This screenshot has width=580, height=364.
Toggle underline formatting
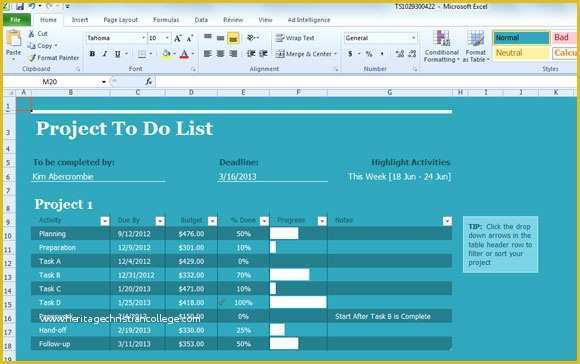pyautogui.click(x=117, y=54)
